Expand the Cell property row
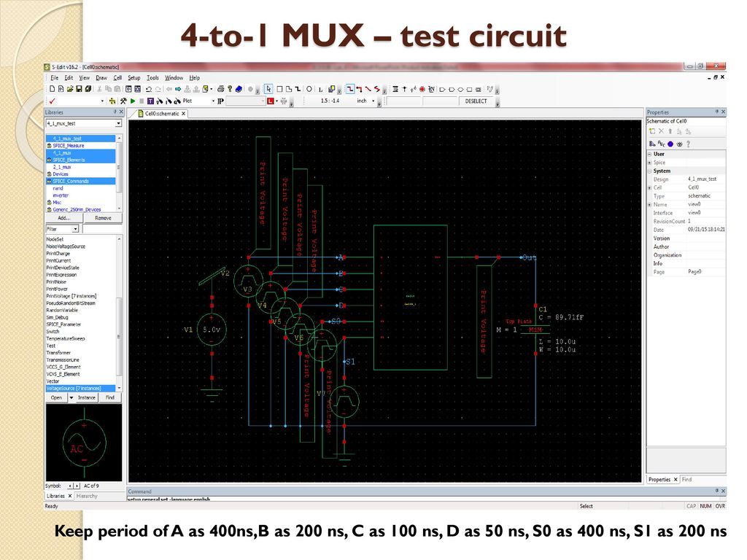The height and width of the screenshot is (560, 747). click(649, 187)
